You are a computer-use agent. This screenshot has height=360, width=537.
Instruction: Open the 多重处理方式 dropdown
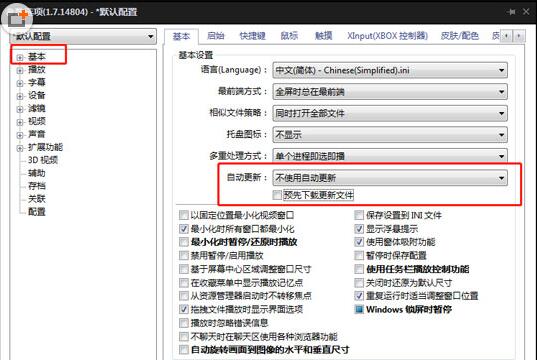(390, 156)
